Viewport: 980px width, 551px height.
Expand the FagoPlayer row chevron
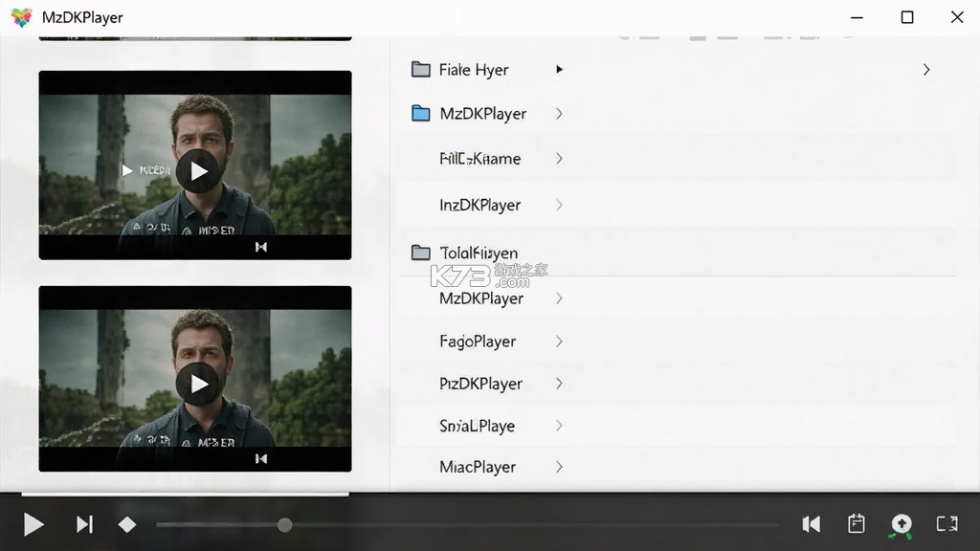point(559,342)
